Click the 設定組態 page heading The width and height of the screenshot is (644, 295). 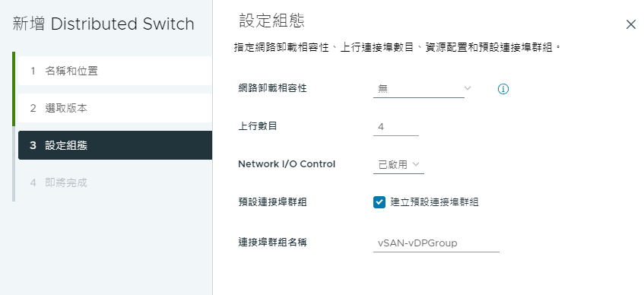(x=271, y=21)
